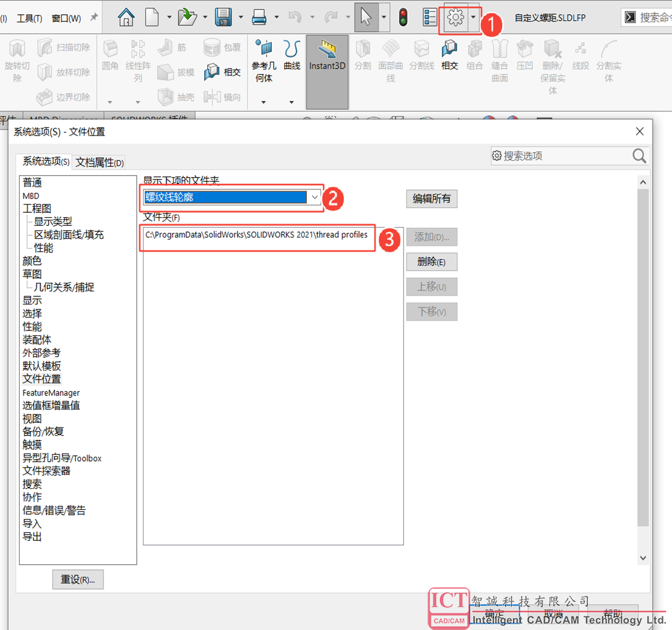
Task: Click the Shell (抽壳) tool
Action: point(176,97)
